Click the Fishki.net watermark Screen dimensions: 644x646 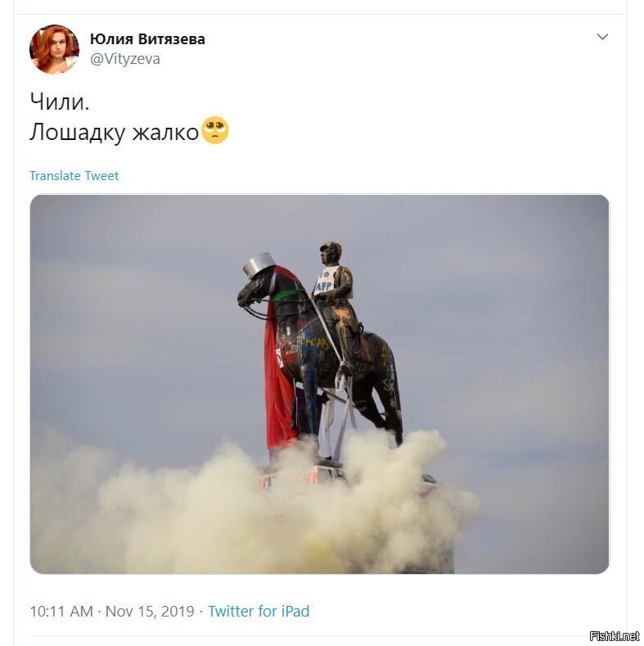coord(615,635)
